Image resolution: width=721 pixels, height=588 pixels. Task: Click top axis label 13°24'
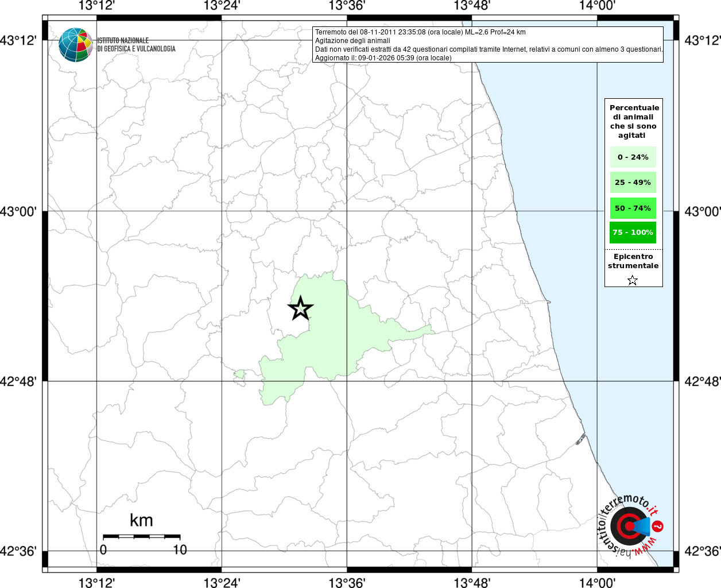coord(222,6)
